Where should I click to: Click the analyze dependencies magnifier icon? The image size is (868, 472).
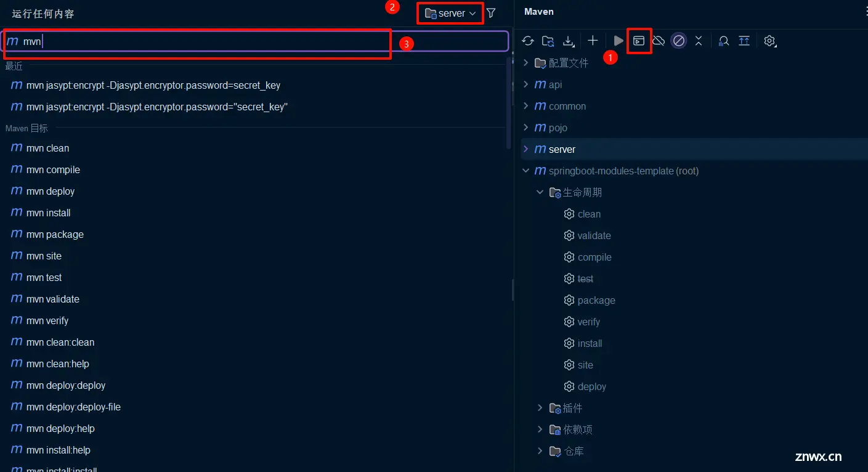click(724, 41)
